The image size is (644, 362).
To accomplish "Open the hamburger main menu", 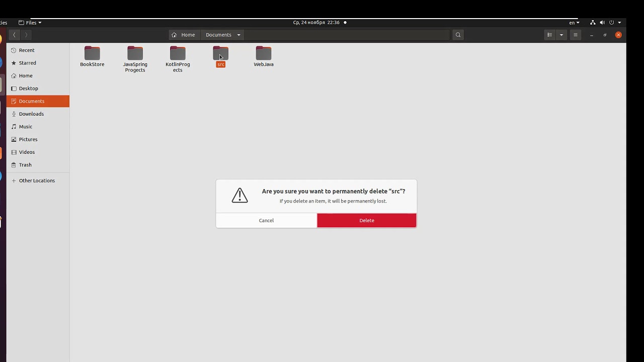I will click(x=575, y=35).
